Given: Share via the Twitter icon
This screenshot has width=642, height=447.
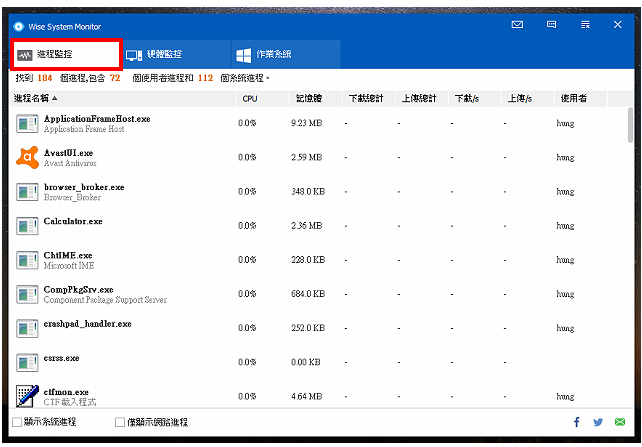Looking at the screenshot, I should click(x=598, y=422).
